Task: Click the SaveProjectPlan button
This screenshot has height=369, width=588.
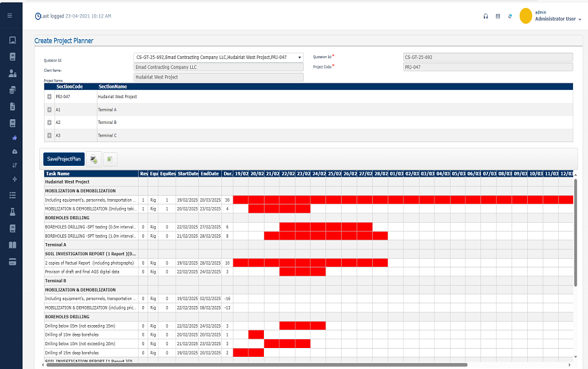Action: point(64,159)
